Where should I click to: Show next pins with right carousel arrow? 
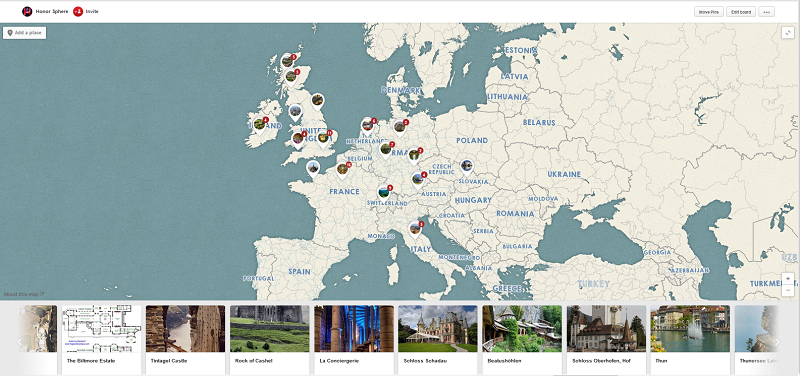tap(777, 342)
